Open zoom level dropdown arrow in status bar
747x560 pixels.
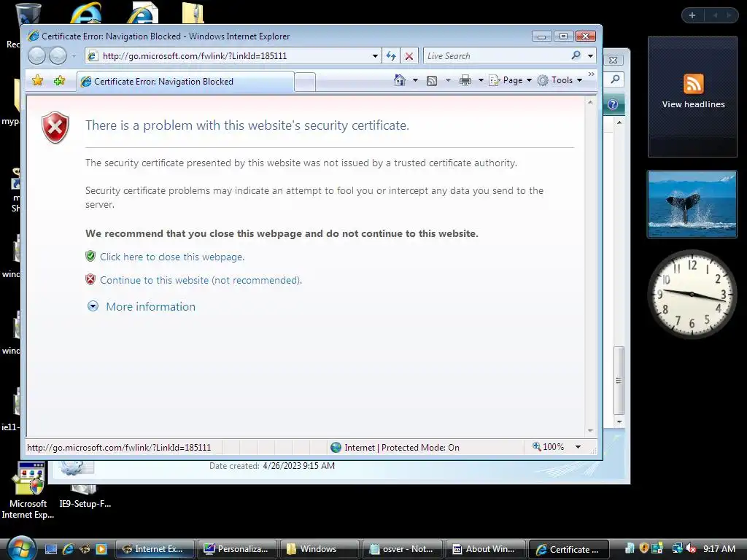click(578, 447)
